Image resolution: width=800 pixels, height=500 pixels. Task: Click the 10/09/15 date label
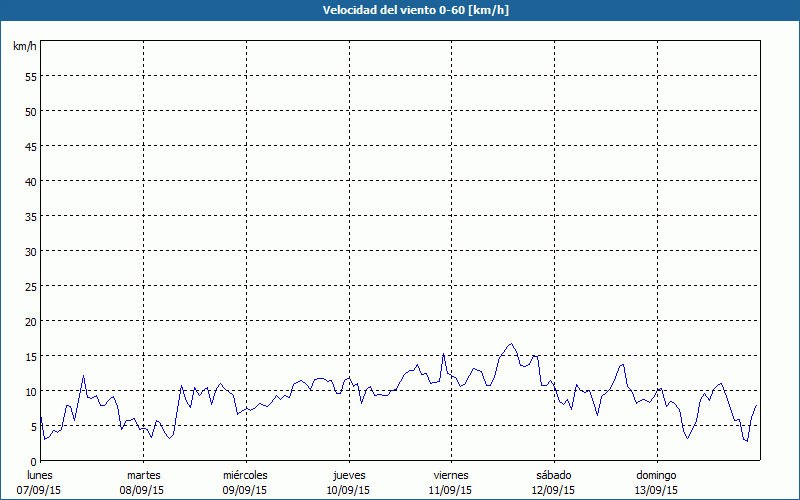[348, 490]
